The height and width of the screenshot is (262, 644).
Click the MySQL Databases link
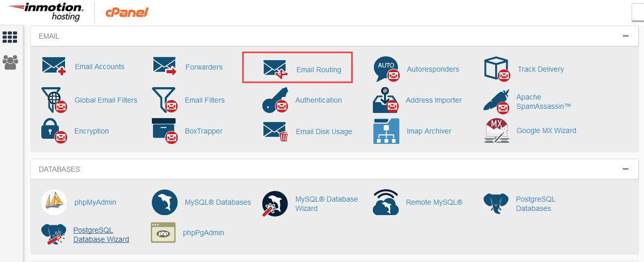point(218,202)
